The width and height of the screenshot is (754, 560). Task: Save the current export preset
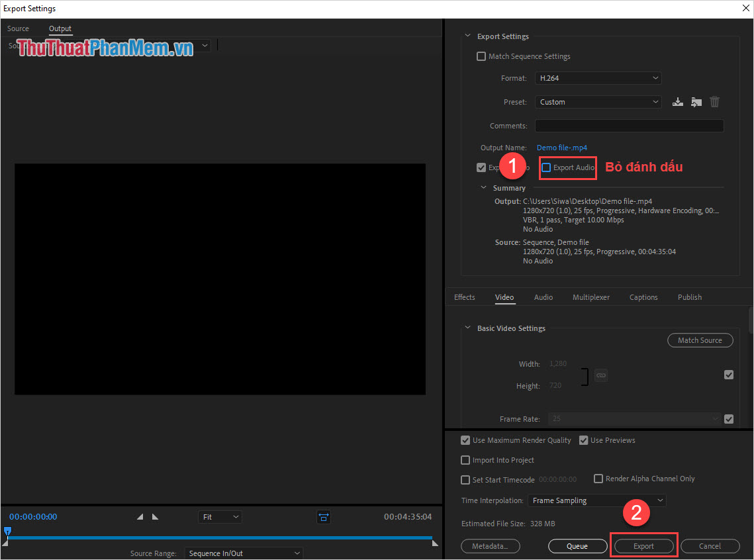[677, 101]
